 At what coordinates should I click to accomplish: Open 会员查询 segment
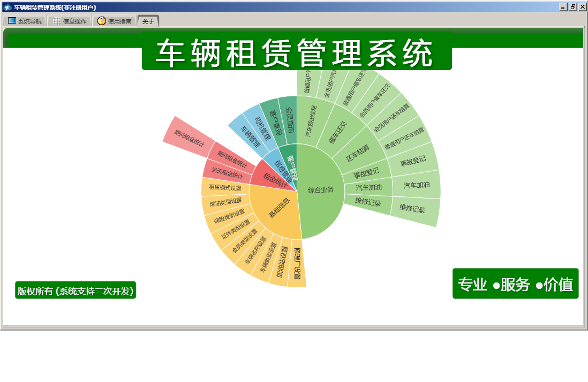click(x=290, y=120)
